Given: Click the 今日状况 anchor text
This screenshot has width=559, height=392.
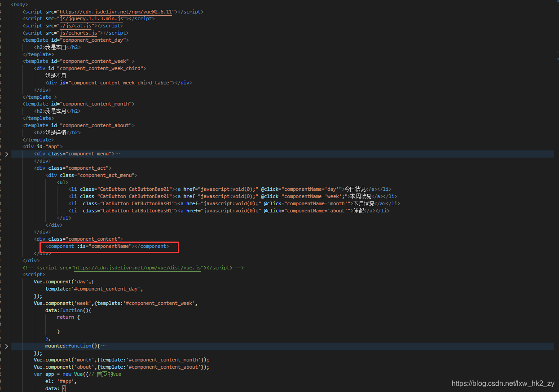Looking at the screenshot, I should coord(355,189).
